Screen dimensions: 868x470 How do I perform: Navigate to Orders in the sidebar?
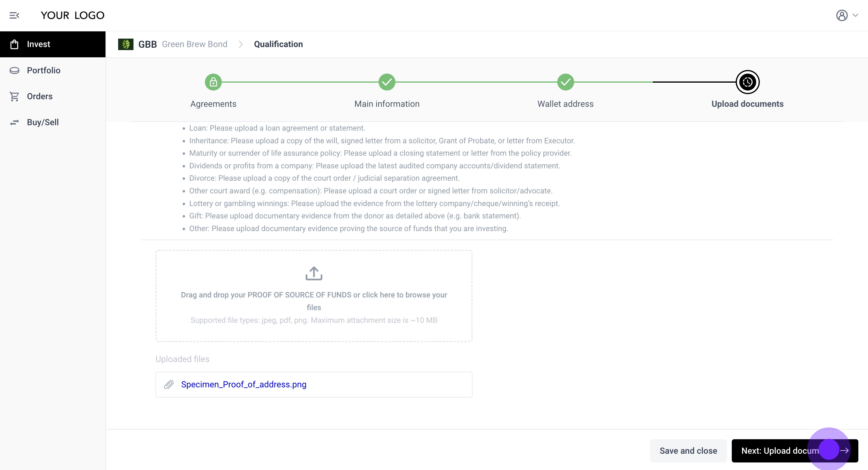click(x=39, y=96)
